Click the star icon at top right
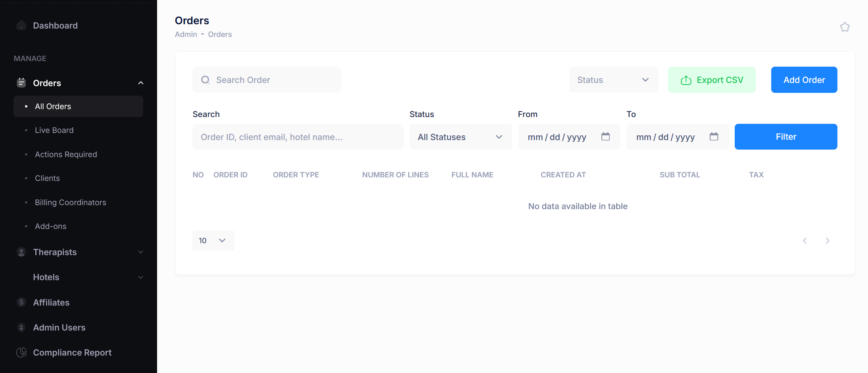The image size is (868, 373). pos(845,27)
